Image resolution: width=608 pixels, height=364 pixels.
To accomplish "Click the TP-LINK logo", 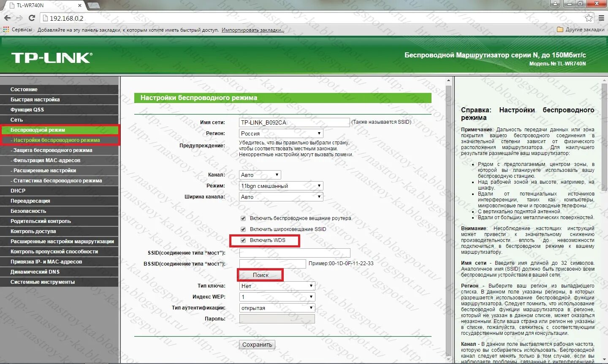I will click(52, 58).
